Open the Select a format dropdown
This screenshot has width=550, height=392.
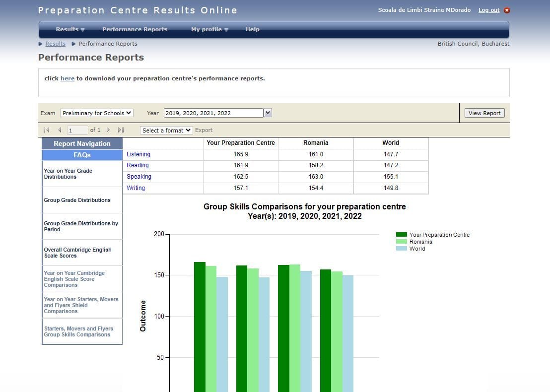[x=166, y=131]
